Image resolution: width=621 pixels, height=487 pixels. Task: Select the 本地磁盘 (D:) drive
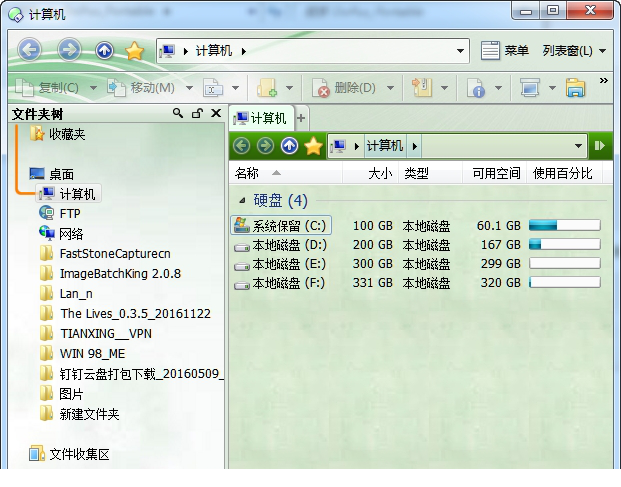[281, 245]
